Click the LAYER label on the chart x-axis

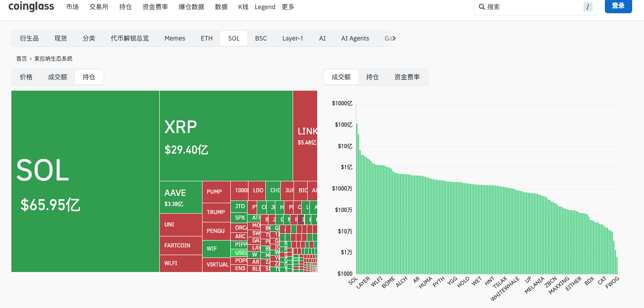click(x=363, y=283)
